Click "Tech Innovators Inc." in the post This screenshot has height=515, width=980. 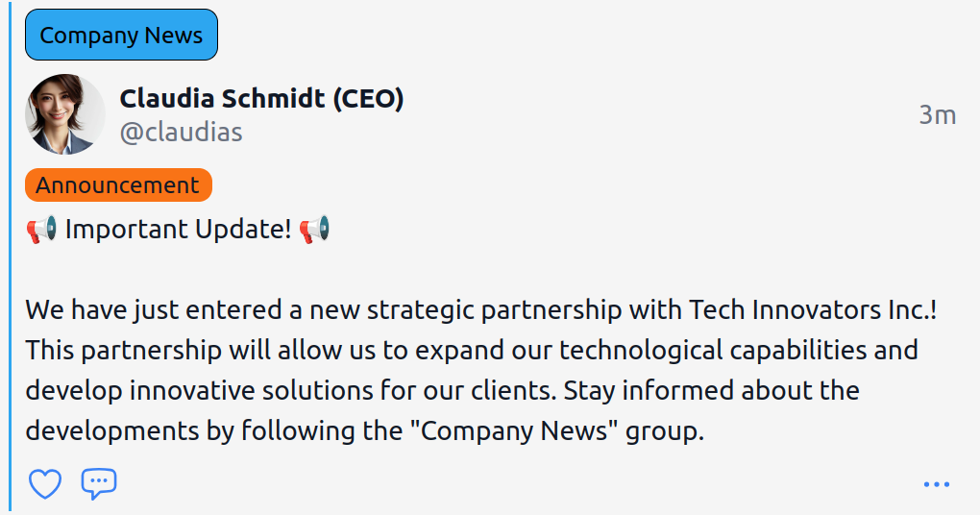pos(810,310)
